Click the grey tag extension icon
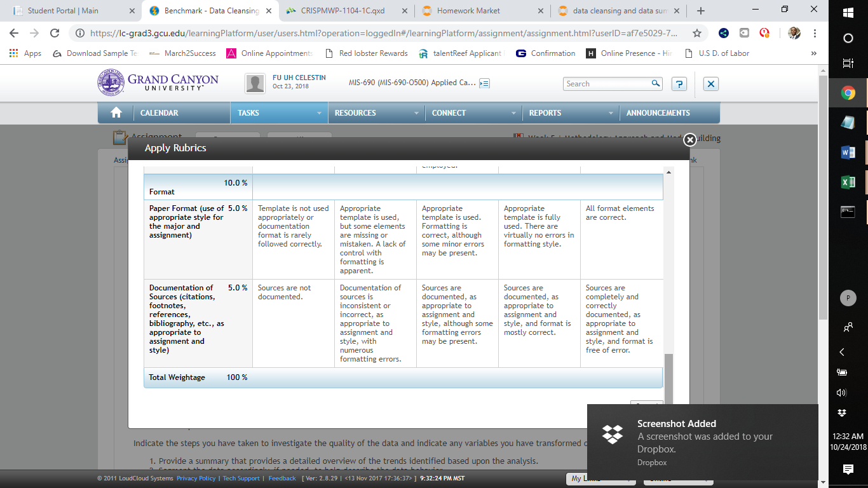The image size is (868, 488). 744,33
